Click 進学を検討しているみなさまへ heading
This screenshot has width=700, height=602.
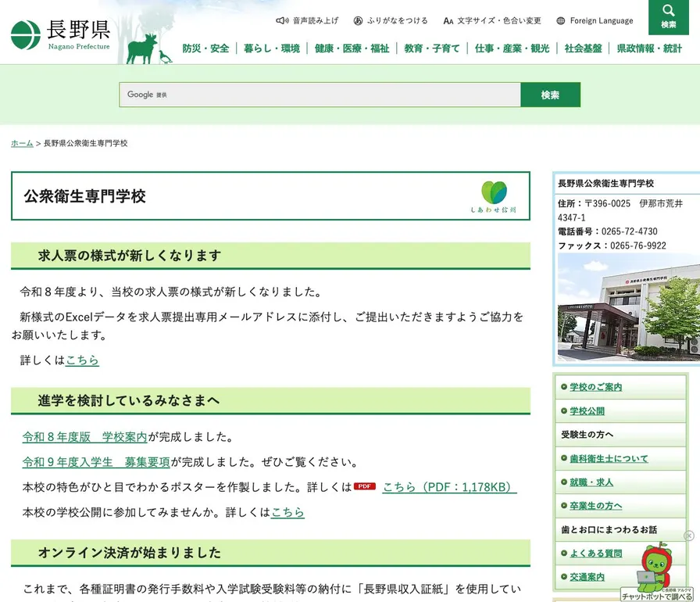(x=129, y=400)
